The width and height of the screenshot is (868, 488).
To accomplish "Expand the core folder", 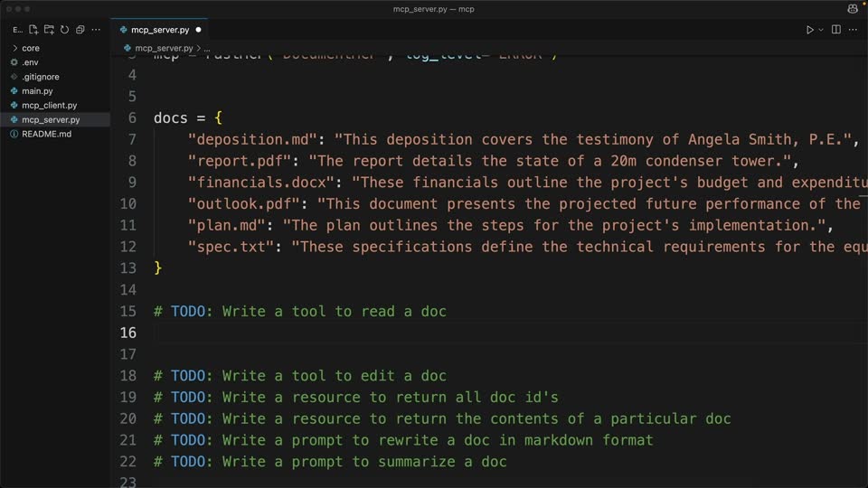I will [x=55, y=48].
